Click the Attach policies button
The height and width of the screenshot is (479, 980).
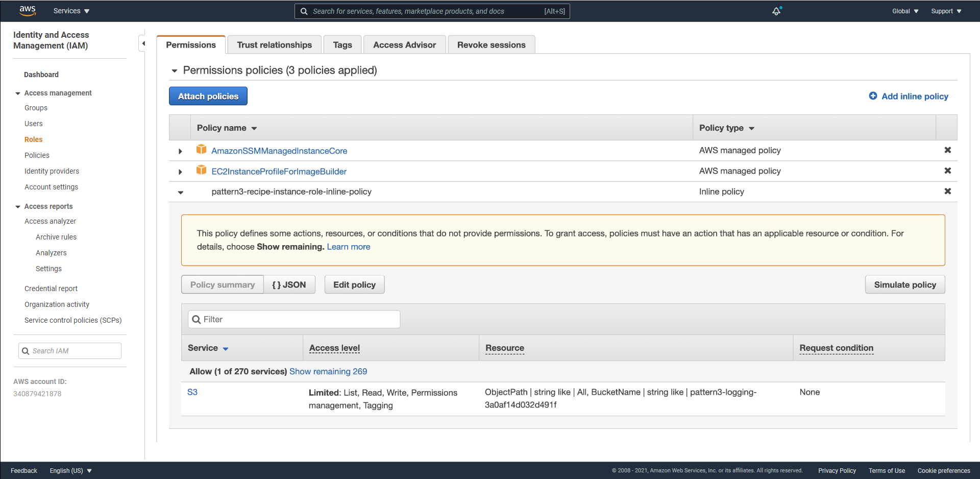point(208,96)
